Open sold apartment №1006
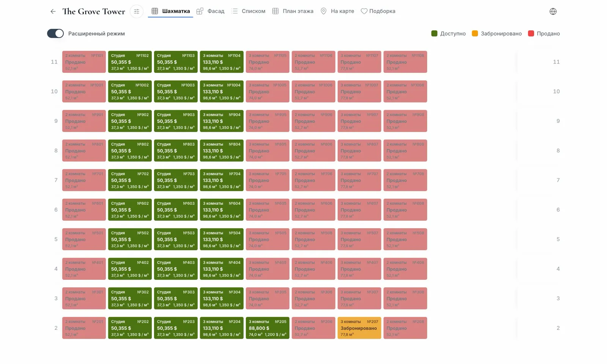Image resolution: width=607 pixels, height=364 pixels. pyautogui.click(x=314, y=91)
